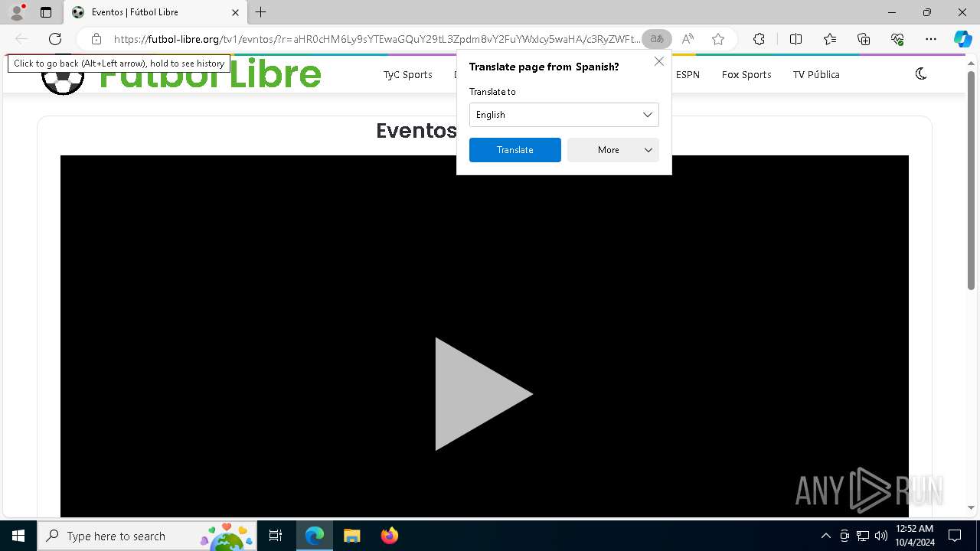
Task: Open the volume tray icon
Action: (x=880, y=536)
